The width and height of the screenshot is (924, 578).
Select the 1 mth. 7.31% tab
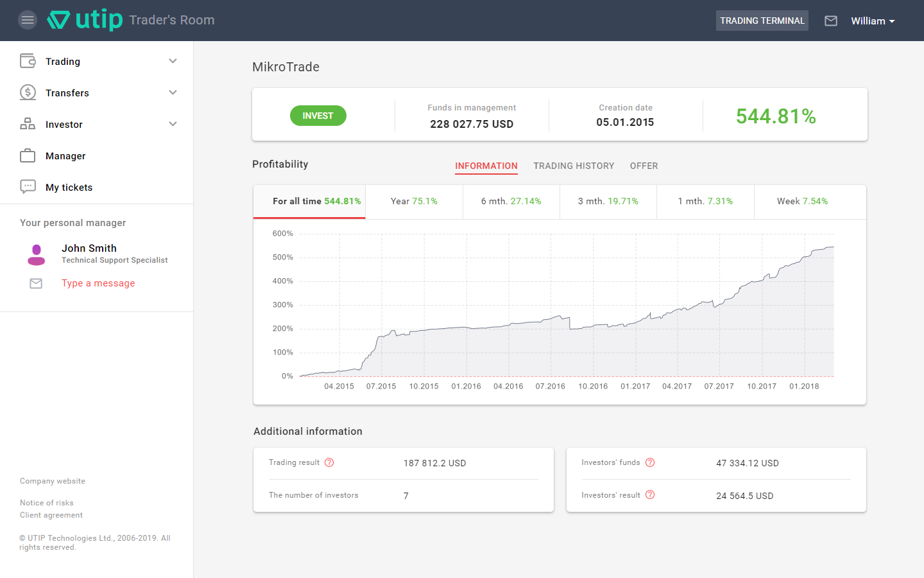point(705,202)
